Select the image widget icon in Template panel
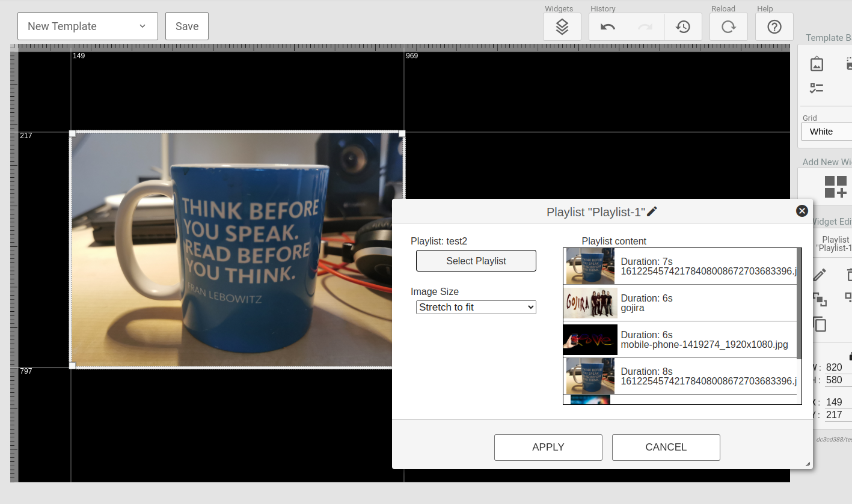The width and height of the screenshot is (852, 504). click(816, 63)
